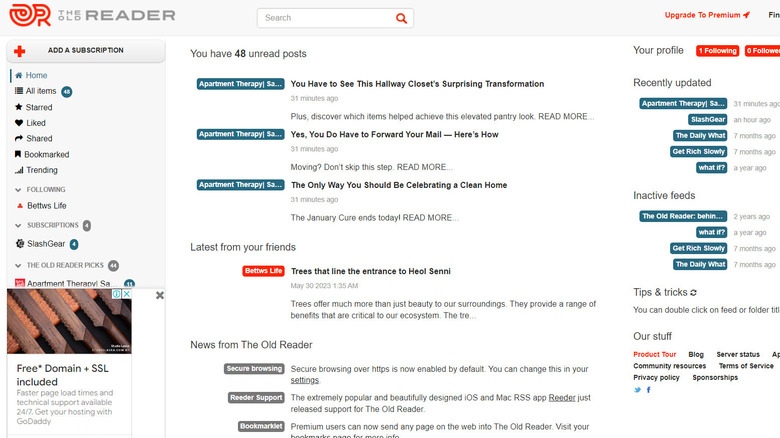The width and height of the screenshot is (780, 438).
Task: Open the Community resources link
Action: tap(670, 366)
